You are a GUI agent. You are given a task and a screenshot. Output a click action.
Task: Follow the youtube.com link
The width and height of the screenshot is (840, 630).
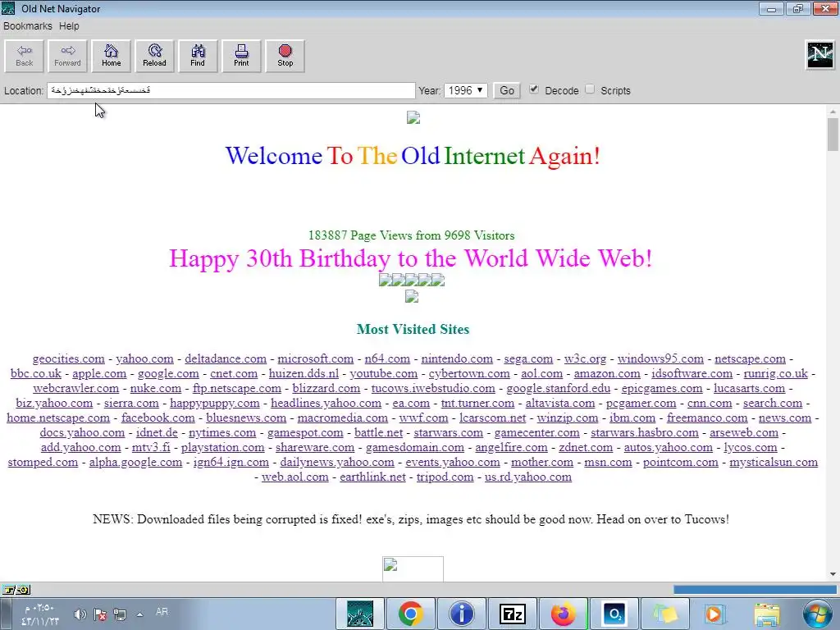point(384,373)
